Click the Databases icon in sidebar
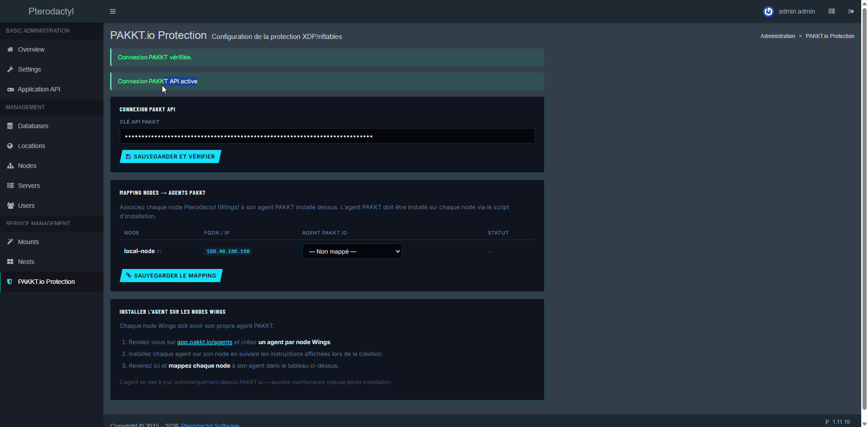Screen dimensions: 868x427 (10, 126)
